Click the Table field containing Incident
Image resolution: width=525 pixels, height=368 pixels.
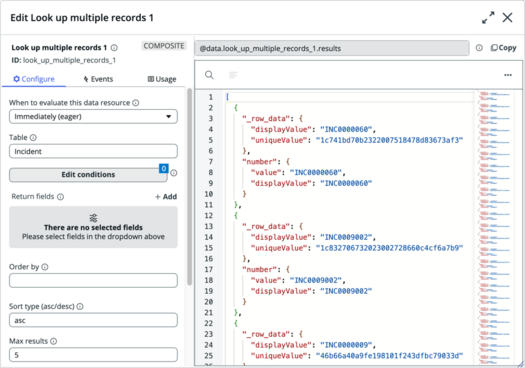click(93, 151)
